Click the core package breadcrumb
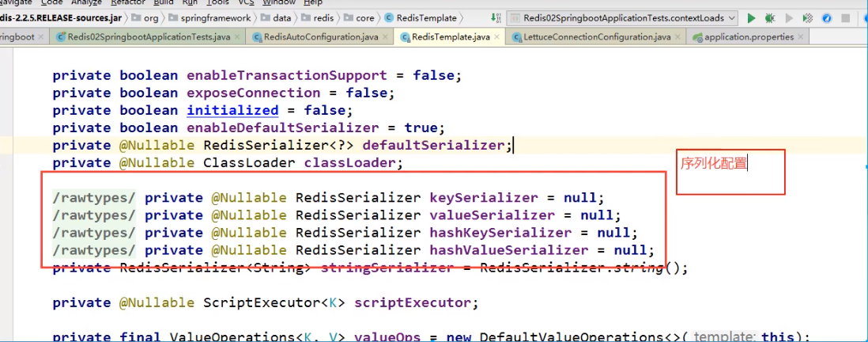Viewport: 868px width, 342px height. [359, 17]
